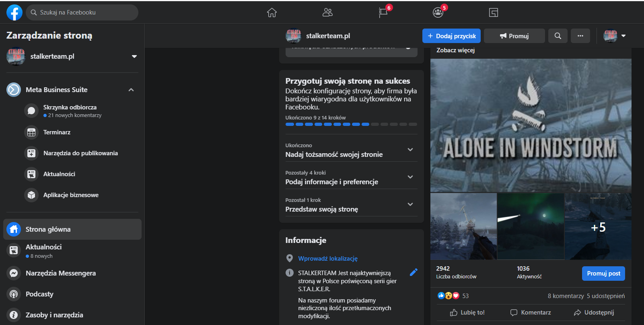Open the snowy rifle screenshot thumbnail
Screen dimensions: 644x325
pos(463,226)
